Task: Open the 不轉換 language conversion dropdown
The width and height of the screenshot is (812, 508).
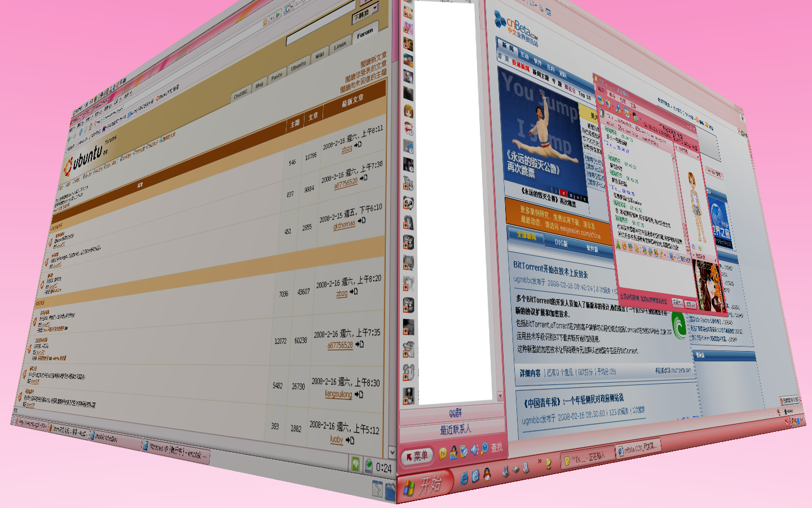Action: coord(365,13)
